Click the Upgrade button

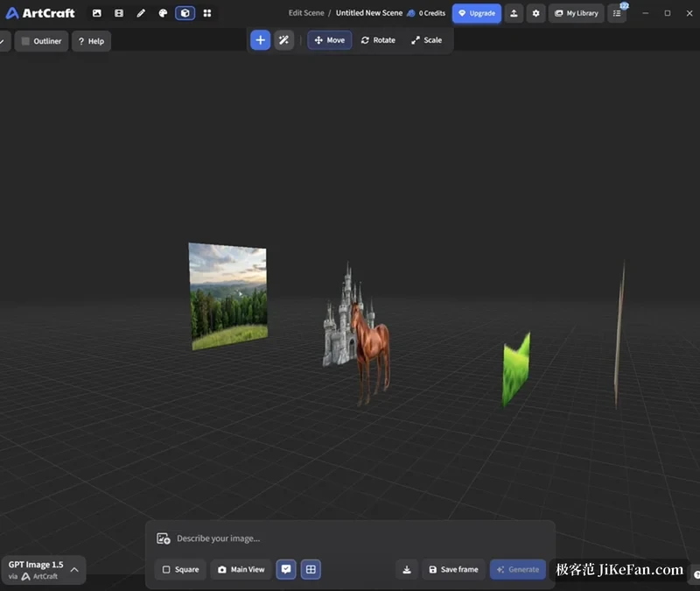point(477,13)
